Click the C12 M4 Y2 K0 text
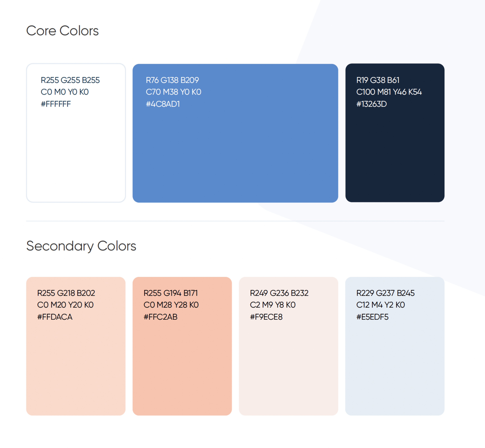Image resolution: width=485 pixels, height=448 pixels. 381,305
